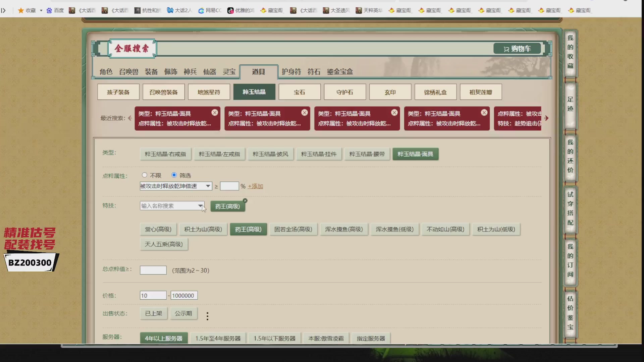Select 玄印 category button
The height and width of the screenshot is (362, 644).
pyautogui.click(x=390, y=92)
